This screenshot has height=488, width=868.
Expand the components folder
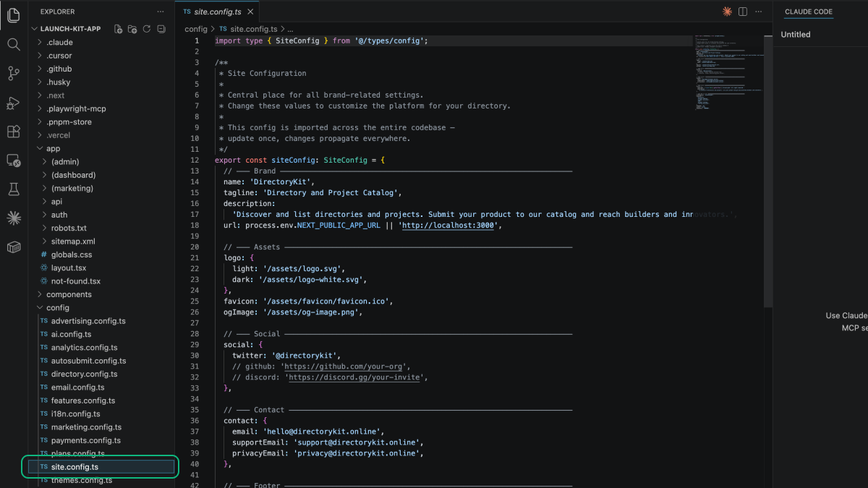pyautogui.click(x=69, y=294)
